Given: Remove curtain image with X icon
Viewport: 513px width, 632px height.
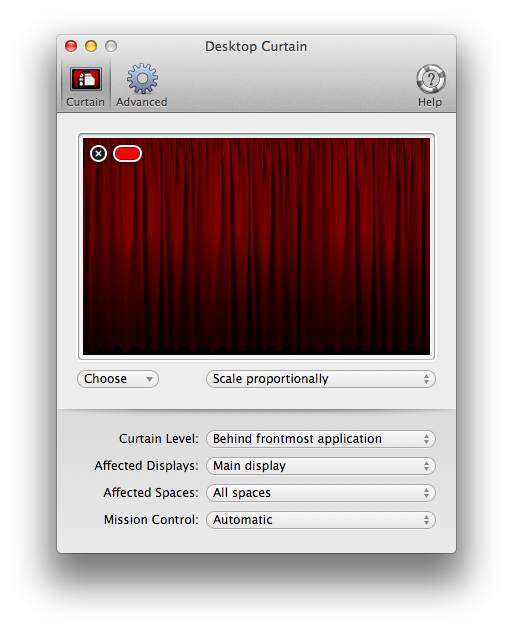Looking at the screenshot, I should [x=98, y=154].
